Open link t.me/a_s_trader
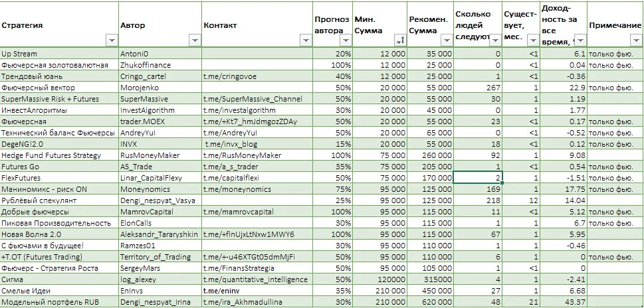 (x=231, y=167)
